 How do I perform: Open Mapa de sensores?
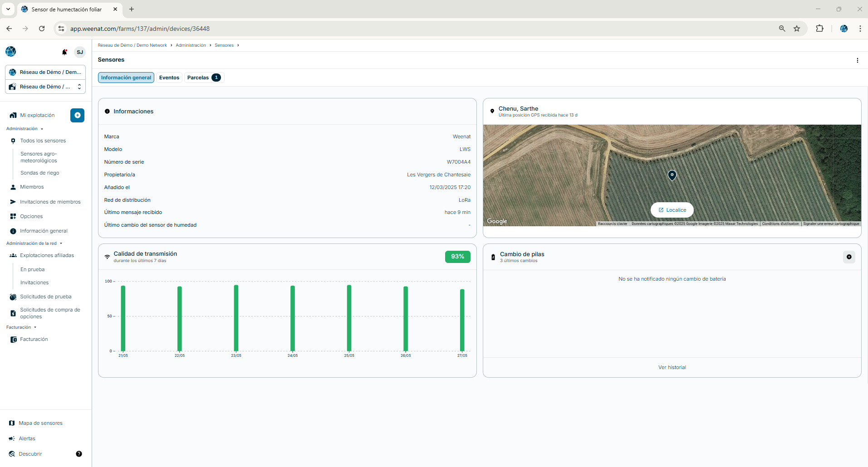pyautogui.click(x=40, y=423)
